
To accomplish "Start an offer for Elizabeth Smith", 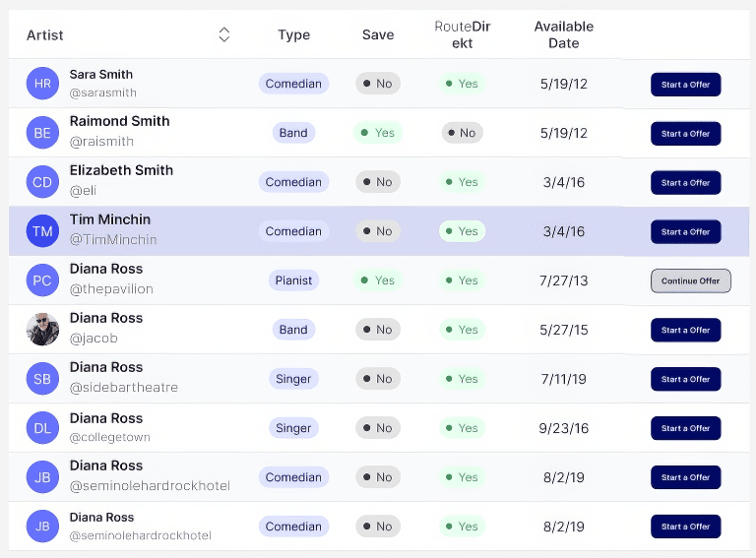I will (x=685, y=183).
